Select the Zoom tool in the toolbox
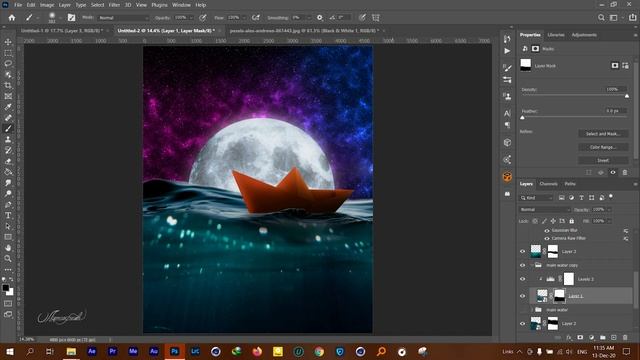Viewport: 640px width, 360px height. point(8,258)
